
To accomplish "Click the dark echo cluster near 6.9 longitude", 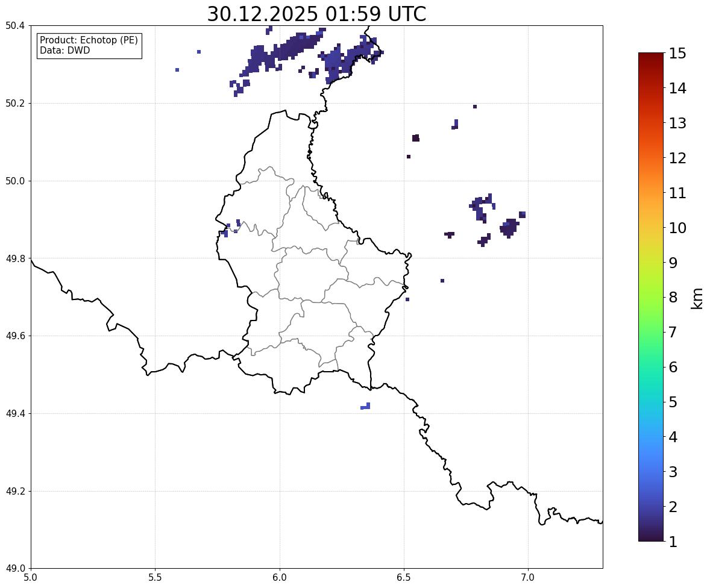I will click(509, 228).
